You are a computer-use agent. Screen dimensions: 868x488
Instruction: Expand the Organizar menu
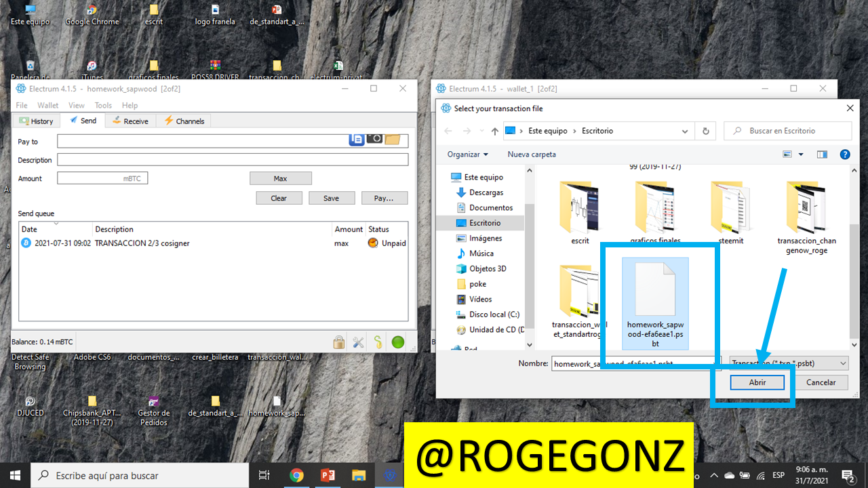pos(467,155)
